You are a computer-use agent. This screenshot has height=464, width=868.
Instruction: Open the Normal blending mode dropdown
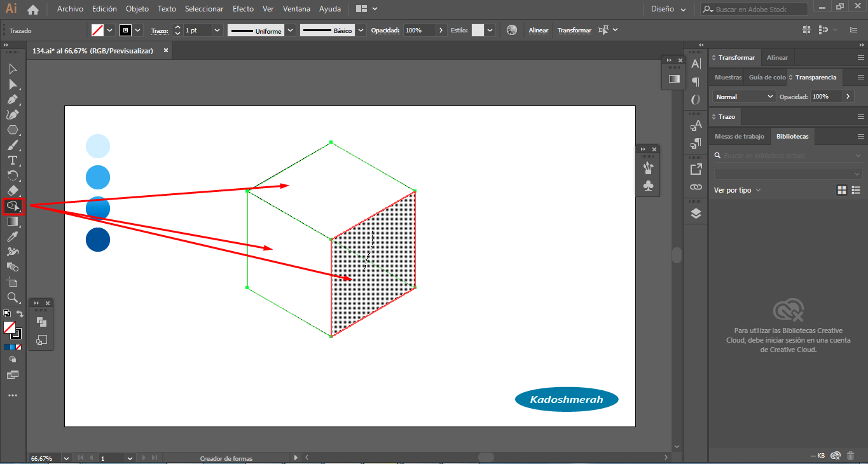[743, 97]
